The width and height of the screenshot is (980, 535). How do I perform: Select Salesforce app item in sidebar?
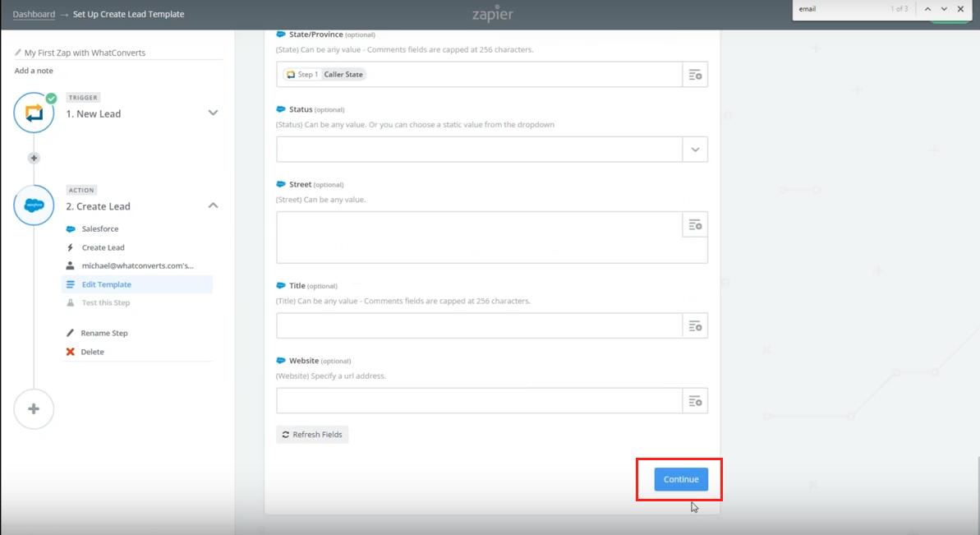click(100, 228)
